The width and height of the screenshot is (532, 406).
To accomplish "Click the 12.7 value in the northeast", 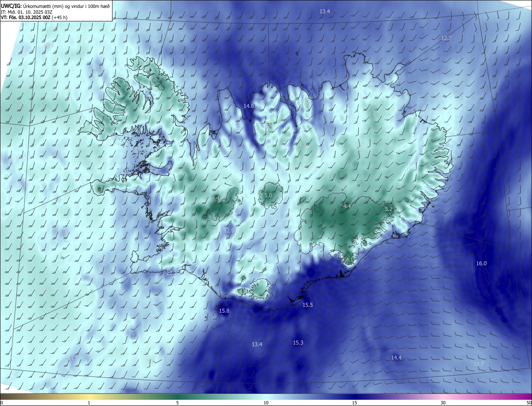I will [x=446, y=38].
